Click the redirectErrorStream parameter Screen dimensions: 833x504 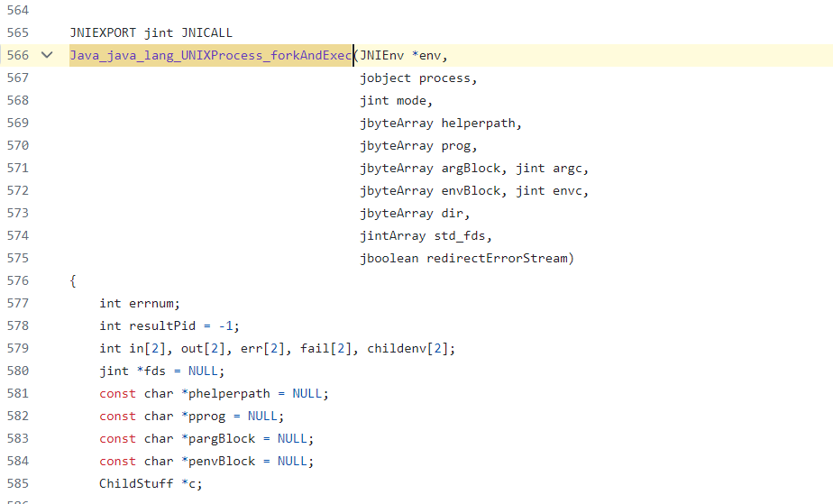(499, 258)
